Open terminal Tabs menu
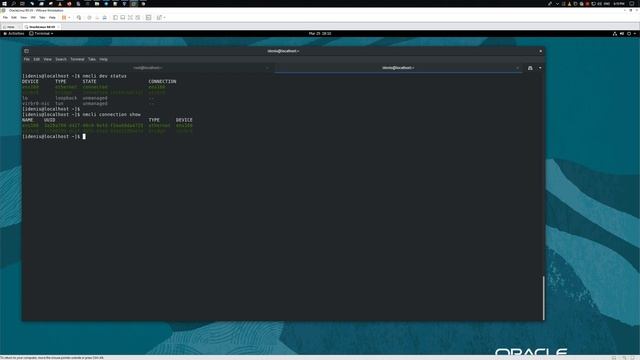 point(92,59)
